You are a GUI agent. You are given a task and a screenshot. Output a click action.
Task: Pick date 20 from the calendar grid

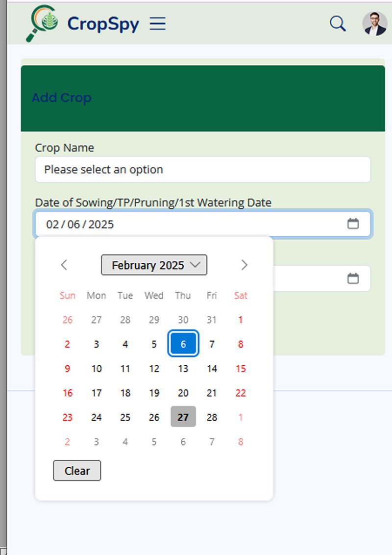[183, 393]
